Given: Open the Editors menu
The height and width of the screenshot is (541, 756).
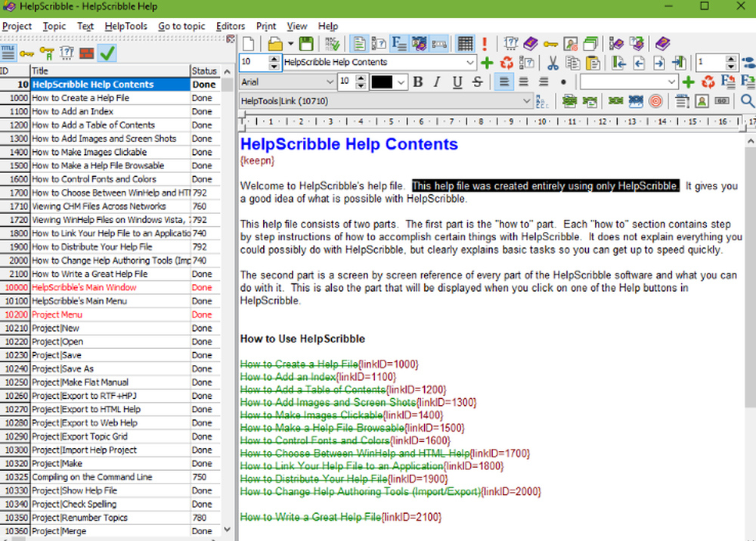Looking at the screenshot, I should point(231,26).
